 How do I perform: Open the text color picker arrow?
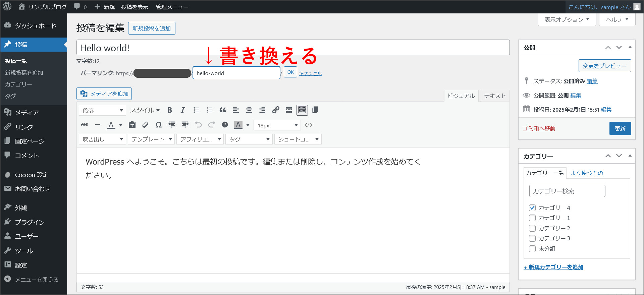coord(121,125)
